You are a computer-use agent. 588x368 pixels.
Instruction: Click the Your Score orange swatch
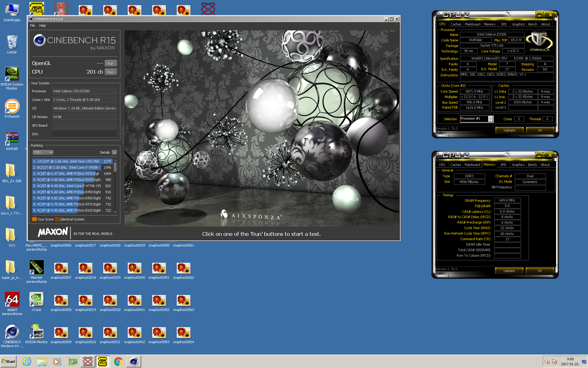(x=34, y=219)
